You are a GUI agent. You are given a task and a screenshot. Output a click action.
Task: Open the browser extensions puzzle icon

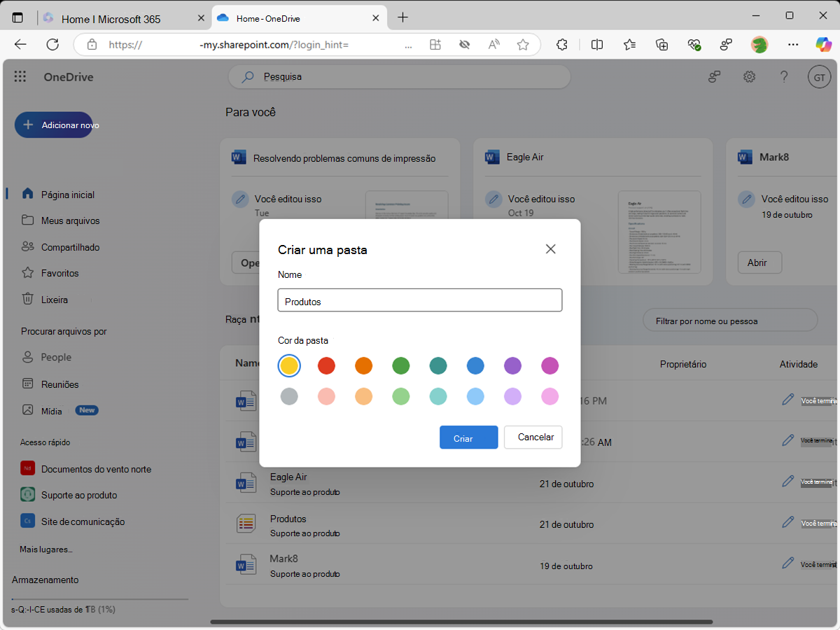pos(562,44)
